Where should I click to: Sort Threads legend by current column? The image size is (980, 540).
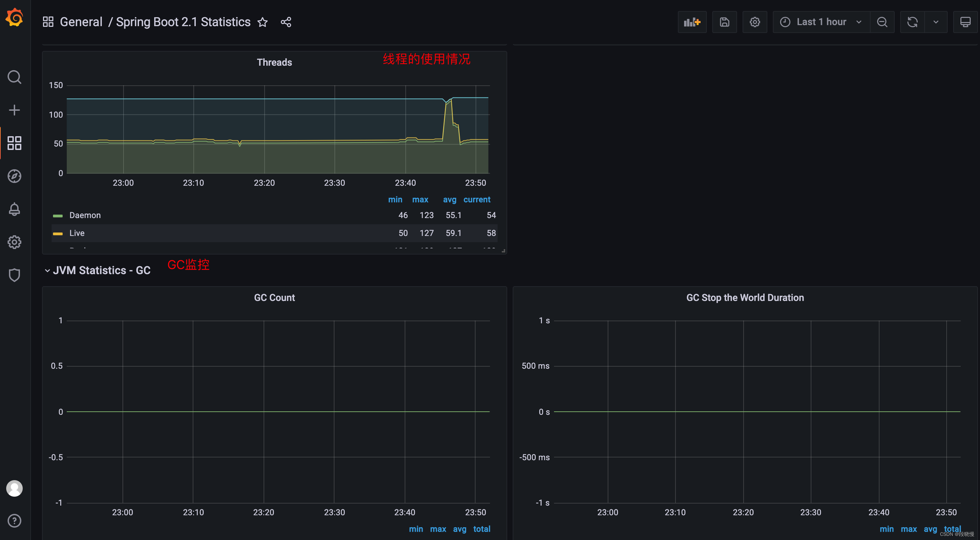[477, 199]
